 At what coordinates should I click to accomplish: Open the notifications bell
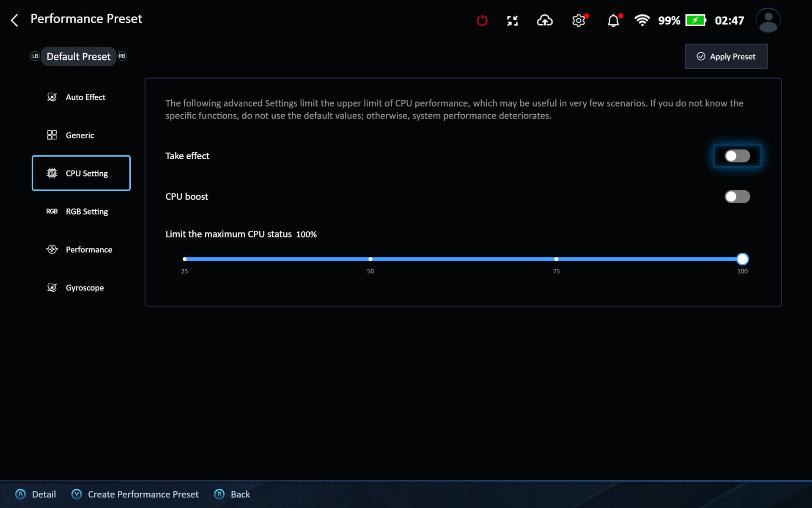[613, 20]
